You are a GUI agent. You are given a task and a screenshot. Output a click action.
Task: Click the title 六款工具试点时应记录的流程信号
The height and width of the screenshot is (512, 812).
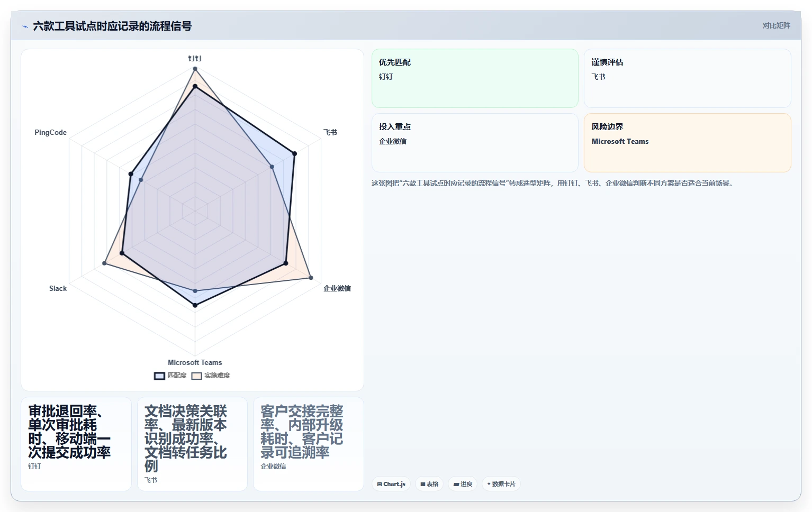click(112, 26)
